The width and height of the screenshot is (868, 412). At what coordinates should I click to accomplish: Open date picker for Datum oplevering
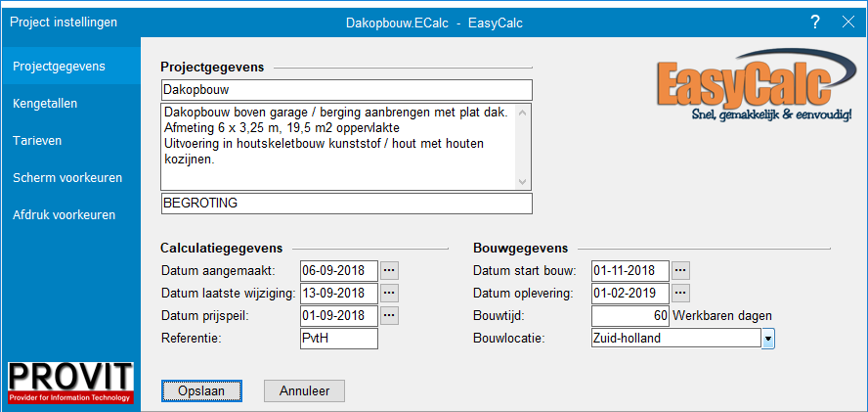(x=681, y=293)
